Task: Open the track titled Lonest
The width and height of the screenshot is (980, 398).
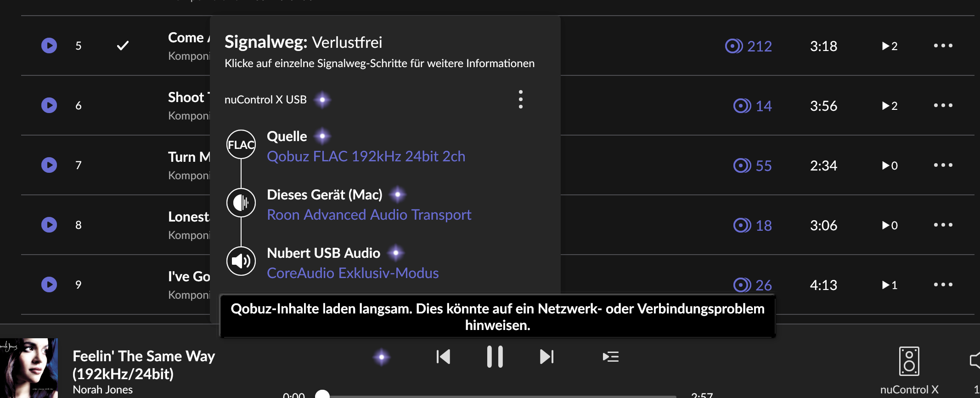Action: (x=189, y=216)
